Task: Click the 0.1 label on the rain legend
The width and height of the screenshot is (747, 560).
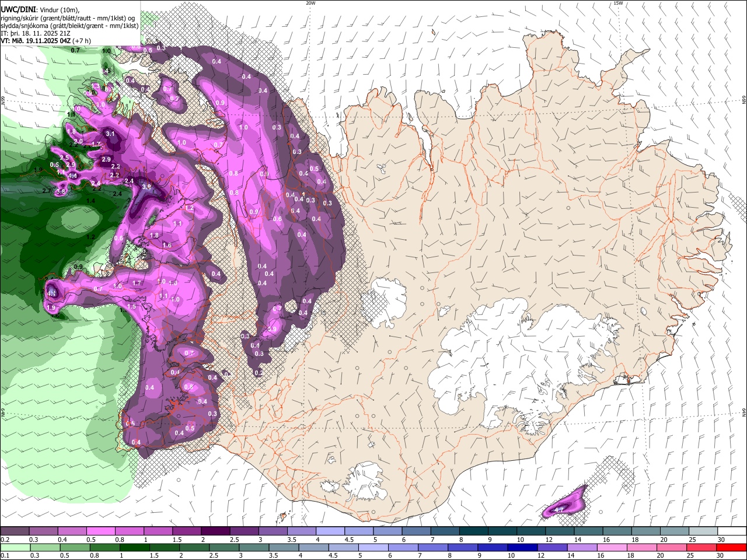Action: pos(5,556)
